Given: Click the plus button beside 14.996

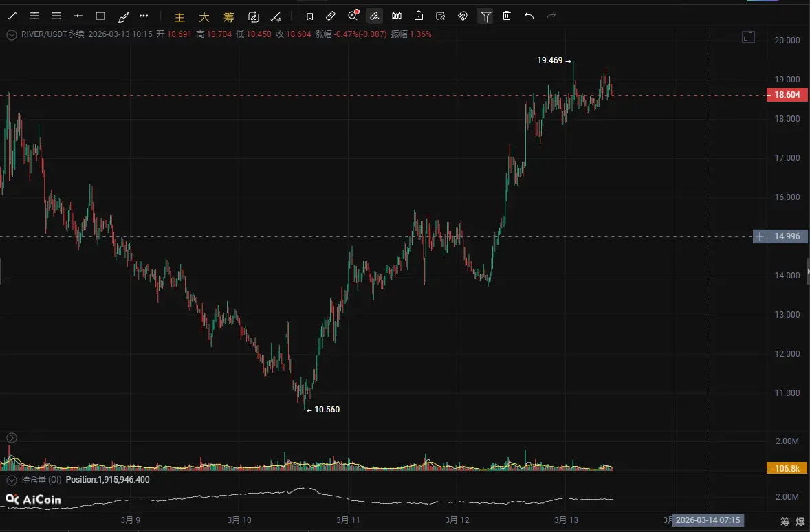Looking at the screenshot, I should pyautogui.click(x=760, y=236).
